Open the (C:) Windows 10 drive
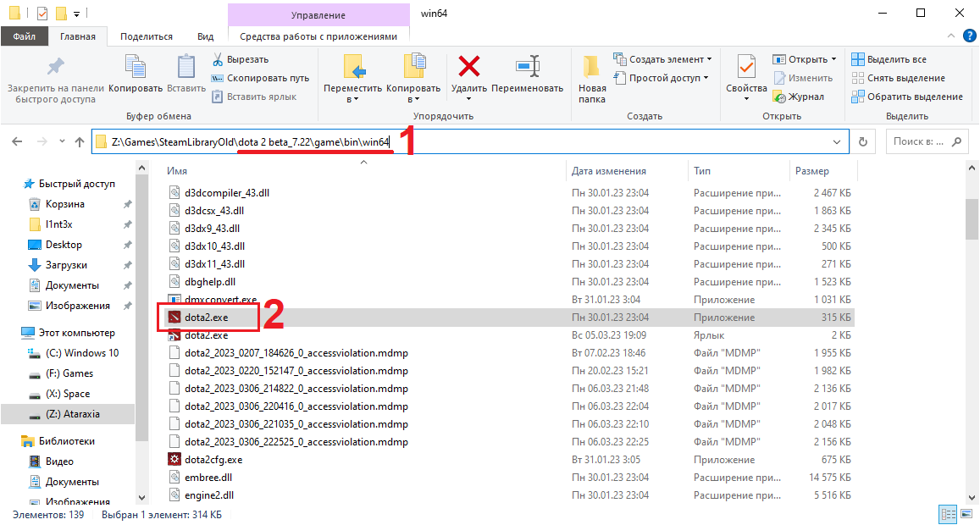Image resolution: width=980 pixels, height=525 pixels. [74, 352]
